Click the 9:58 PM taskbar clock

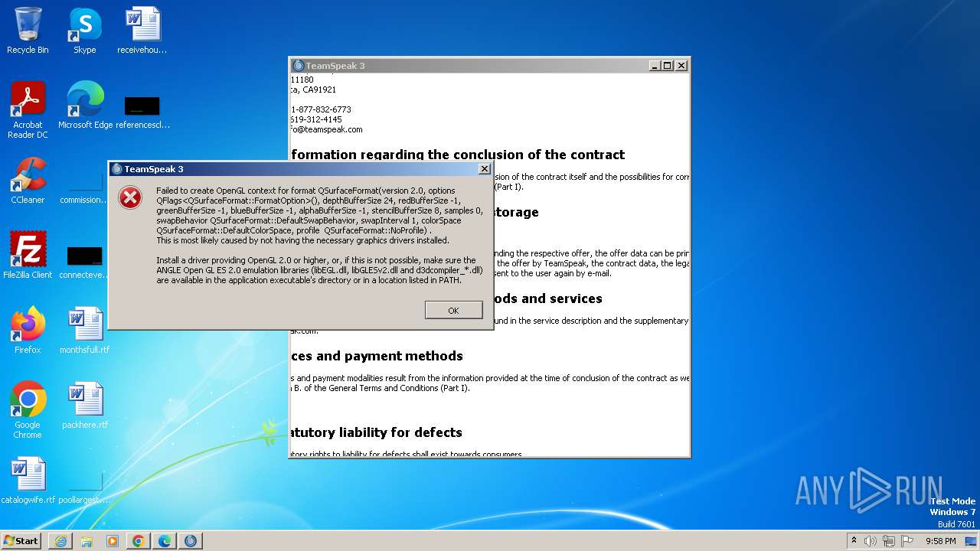coord(940,541)
